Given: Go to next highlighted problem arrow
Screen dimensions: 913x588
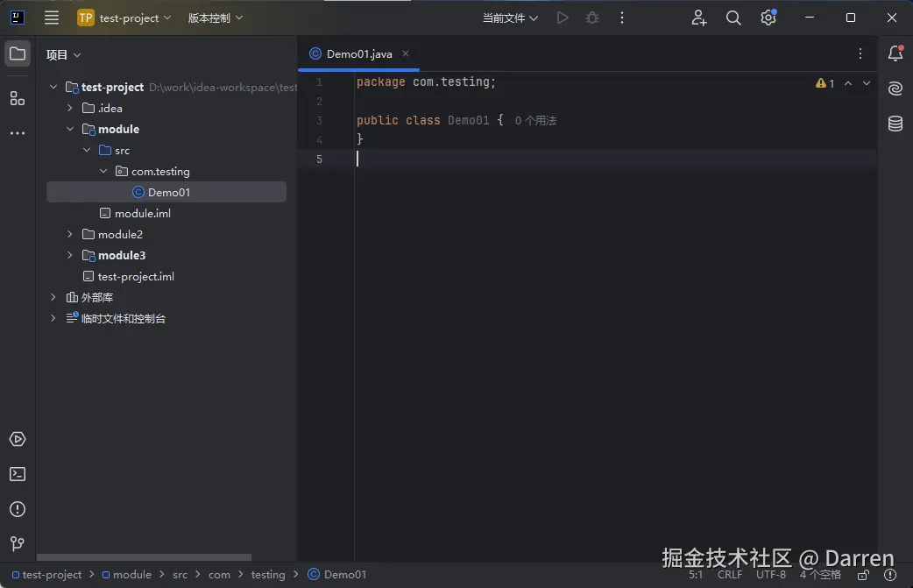Looking at the screenshot, I should pos(867,83).
